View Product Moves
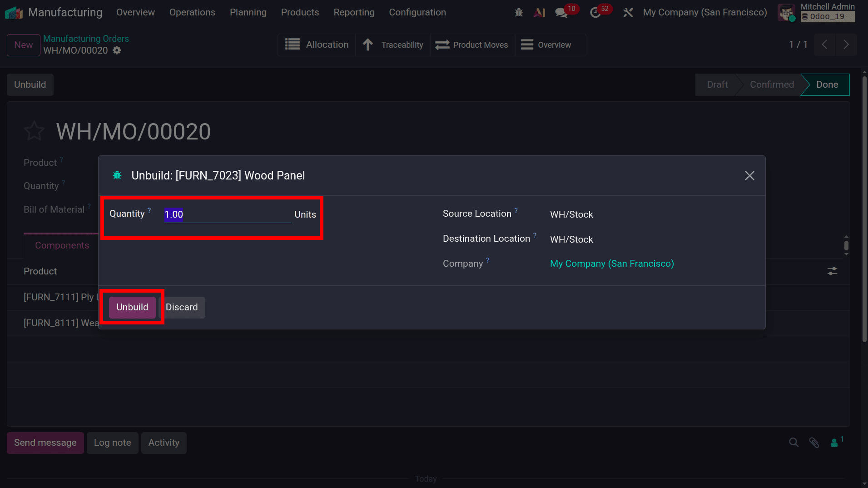Screen dimensions: 868x488 click(x=472, y=45)
